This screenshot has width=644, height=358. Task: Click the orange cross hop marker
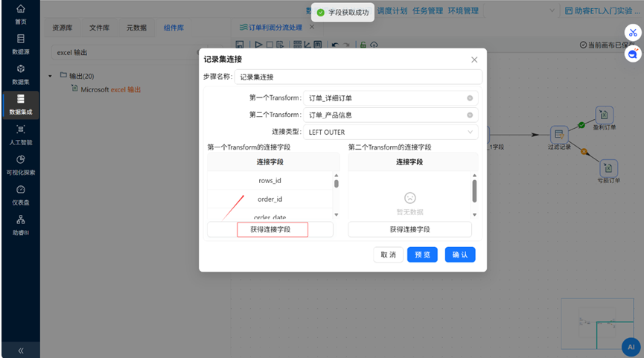[x=584, y=152]
